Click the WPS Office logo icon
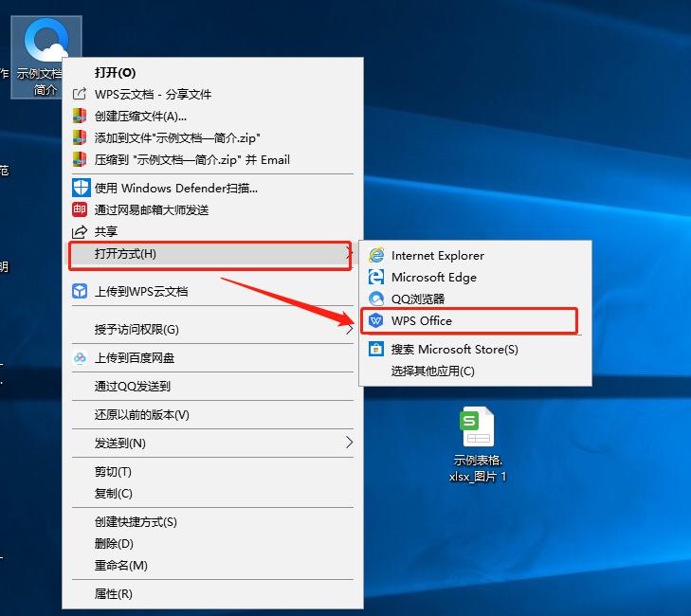The height and width of the screenshot is (616, 691). (x=376, y=320)
